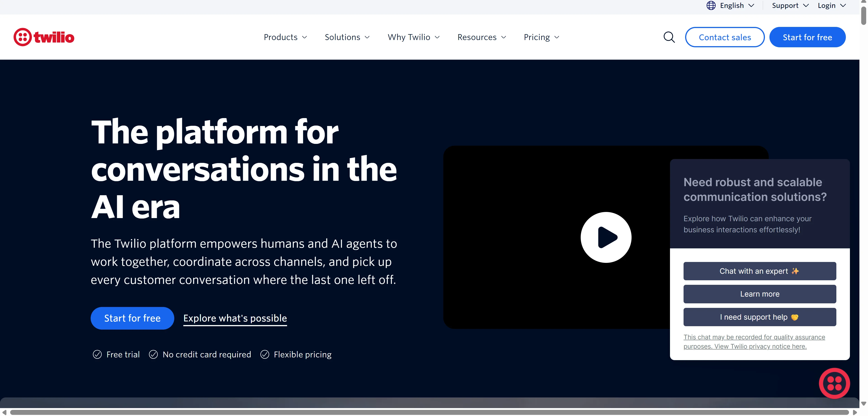Select Learn more in the chat widget
868x416 pixels.
(x=759, y=294)
